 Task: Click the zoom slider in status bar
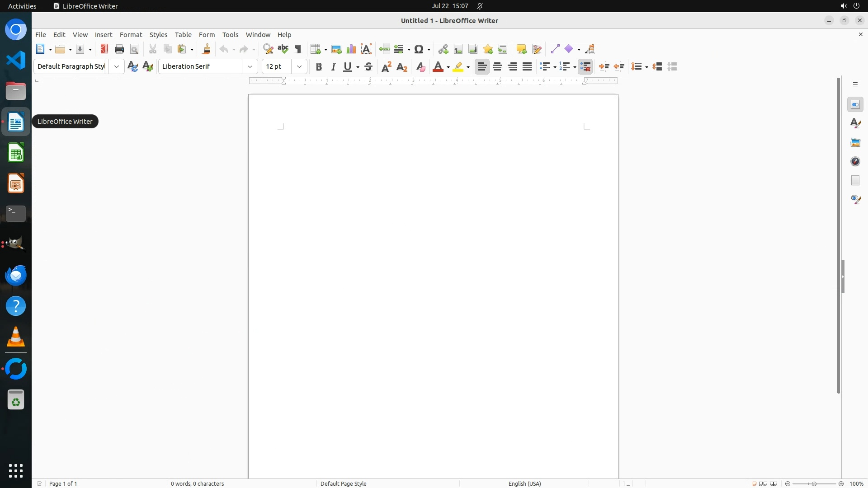(x=814, y=483)
